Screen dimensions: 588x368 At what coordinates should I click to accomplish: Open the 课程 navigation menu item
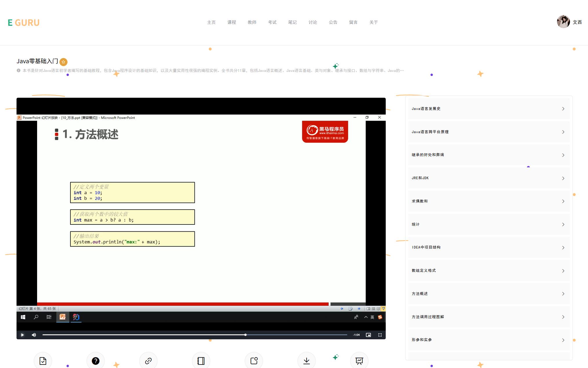pyautogui.click(x=232, y=22)
